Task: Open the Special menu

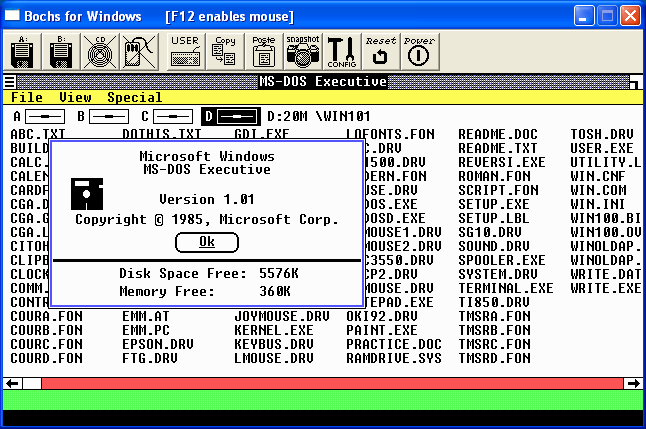Action: [134, 97]
